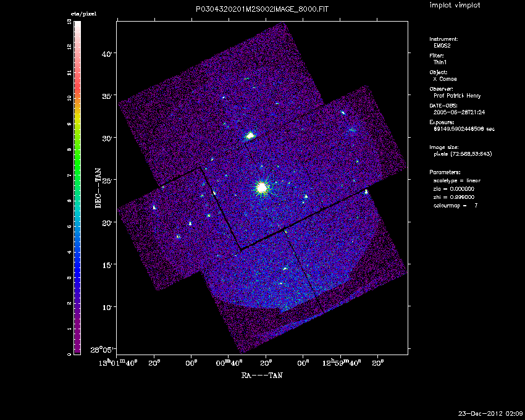Click the declination tick label 25'
Screen dimensions: 525x420
coord(107,180)
